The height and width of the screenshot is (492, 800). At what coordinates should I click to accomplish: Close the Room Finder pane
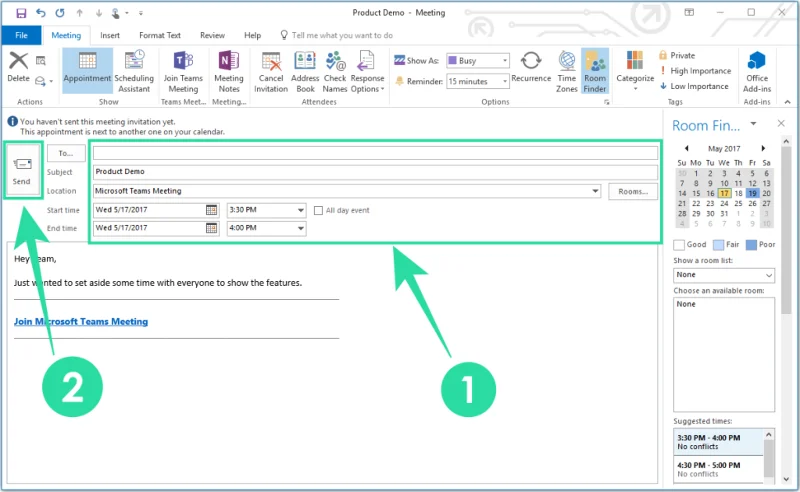tap(781, 124)
